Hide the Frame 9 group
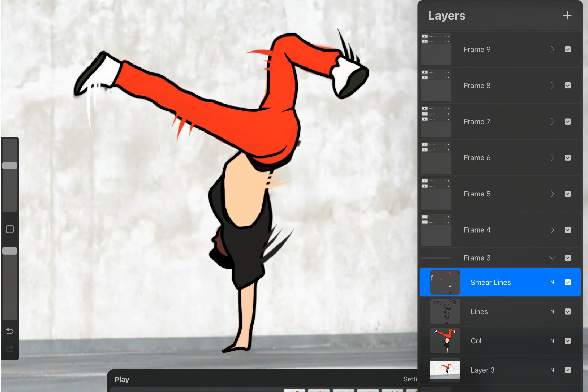Viewport: 588px width, 392px height. pos(568,49)
